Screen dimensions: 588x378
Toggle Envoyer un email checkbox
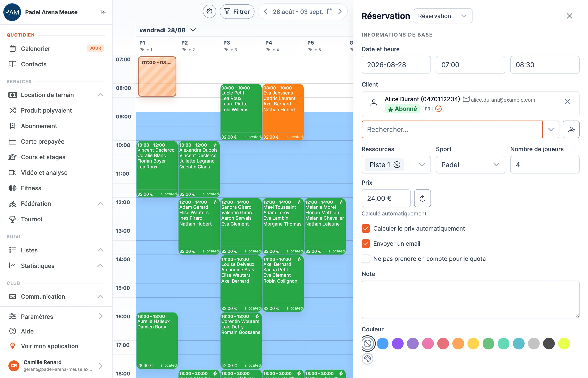[366, 243]
